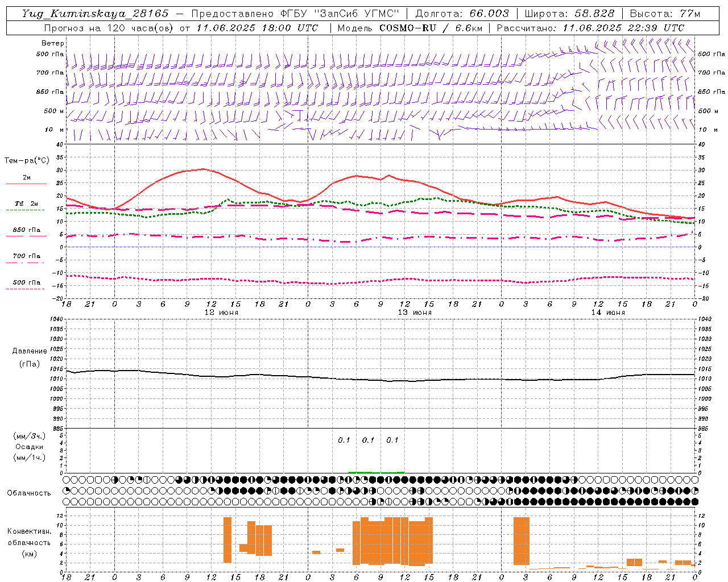Click the "14 июня" date label
Viewport: 728px width, 582px height.
point(608,313)
